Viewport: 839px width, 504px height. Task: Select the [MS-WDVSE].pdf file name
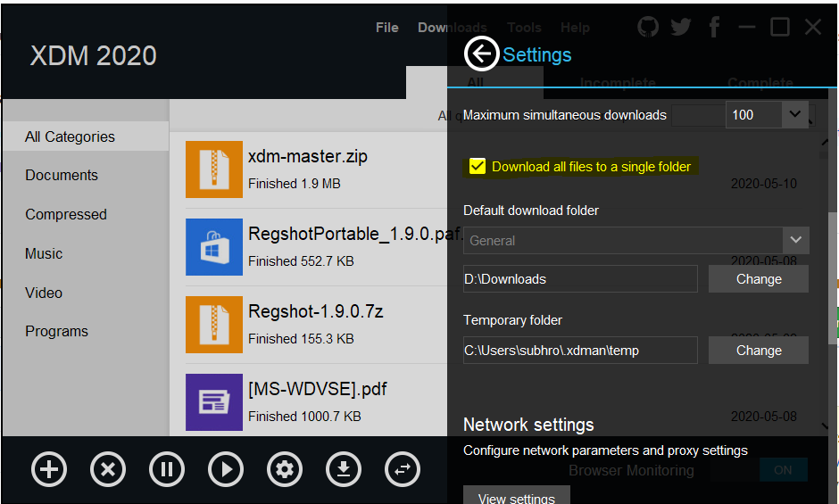point(317,389)
